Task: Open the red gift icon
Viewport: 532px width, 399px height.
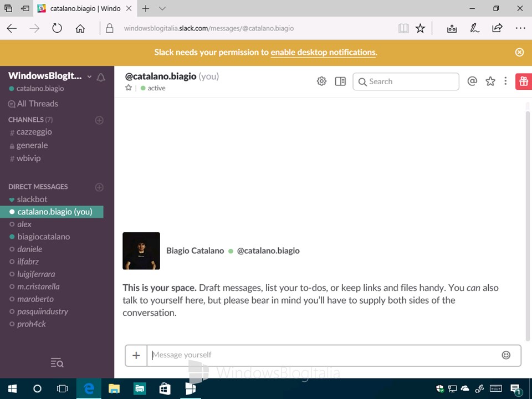Action: [524, 81]
